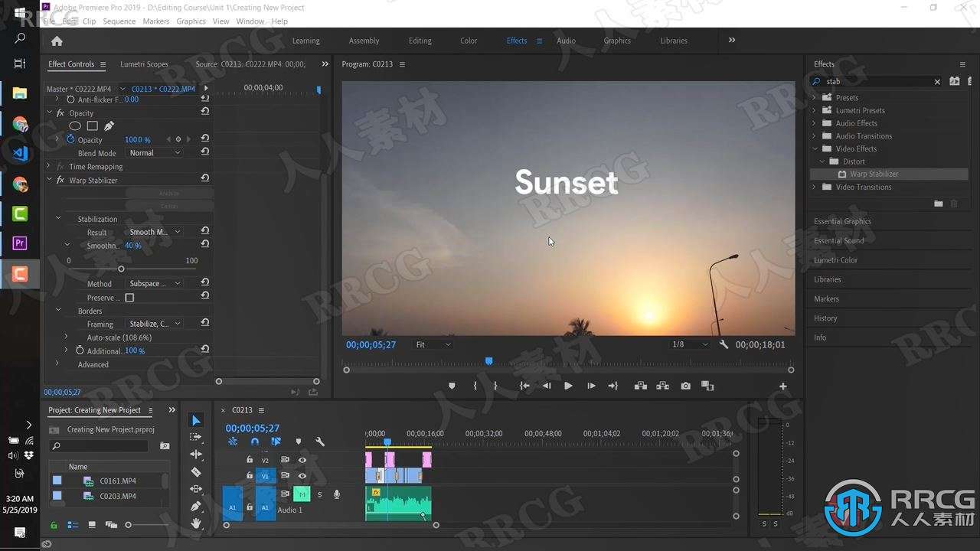Select Warp Stabilizer in Effects list
980x551 pixels.
click(887, 174)
